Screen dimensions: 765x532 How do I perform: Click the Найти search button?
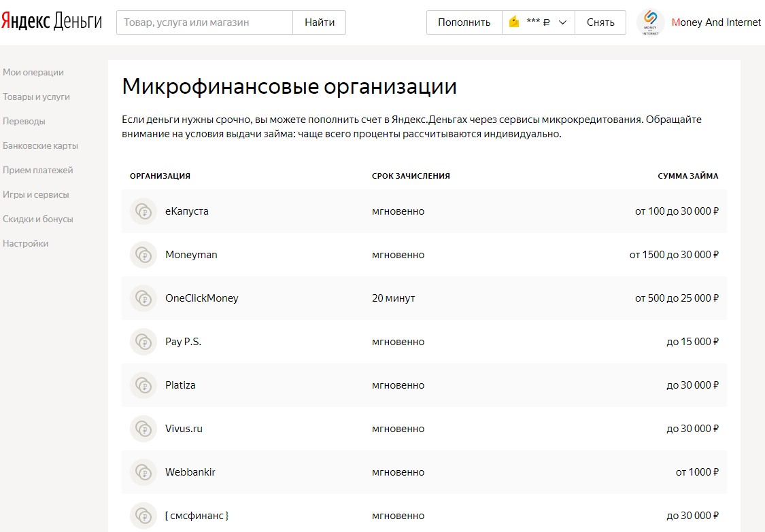(320, 22)
